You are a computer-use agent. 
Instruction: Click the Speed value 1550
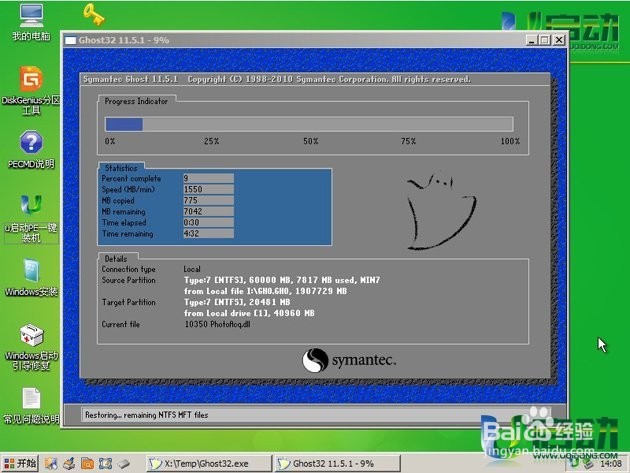208,189
